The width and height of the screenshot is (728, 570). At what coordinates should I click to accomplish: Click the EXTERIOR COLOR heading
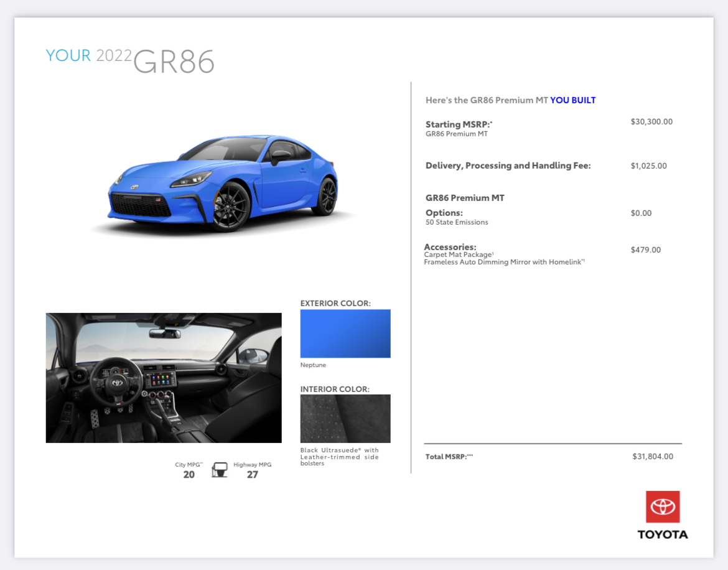pos(335,303)
